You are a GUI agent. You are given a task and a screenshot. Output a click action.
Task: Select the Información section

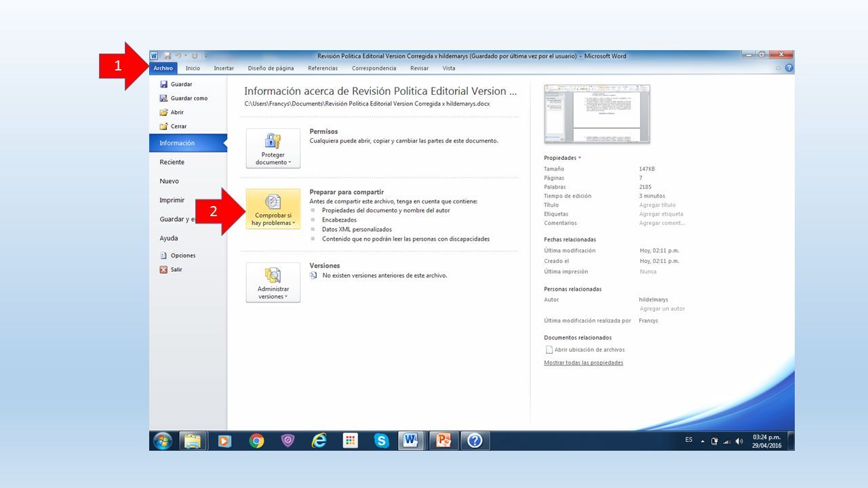click(188, 143)
